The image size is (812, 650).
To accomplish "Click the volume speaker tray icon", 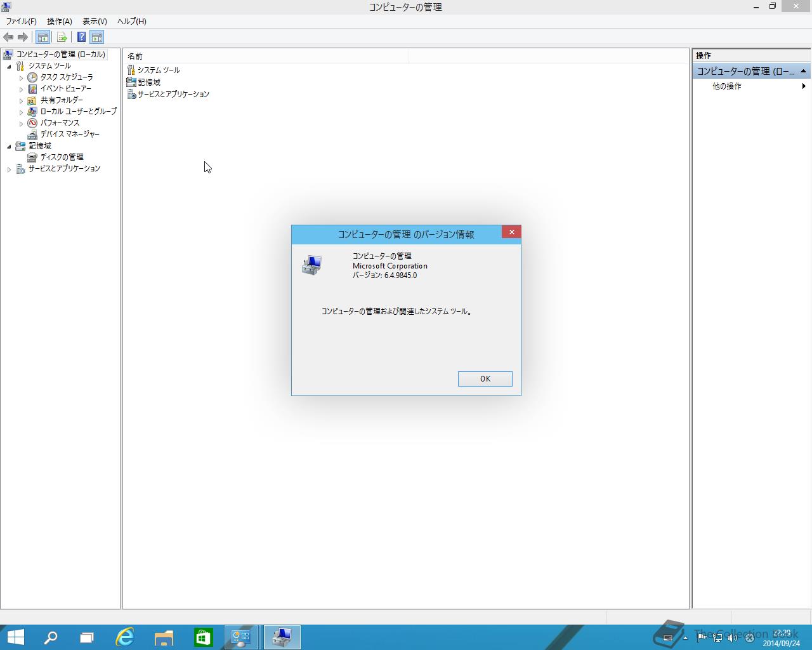I will click(733, 638).
